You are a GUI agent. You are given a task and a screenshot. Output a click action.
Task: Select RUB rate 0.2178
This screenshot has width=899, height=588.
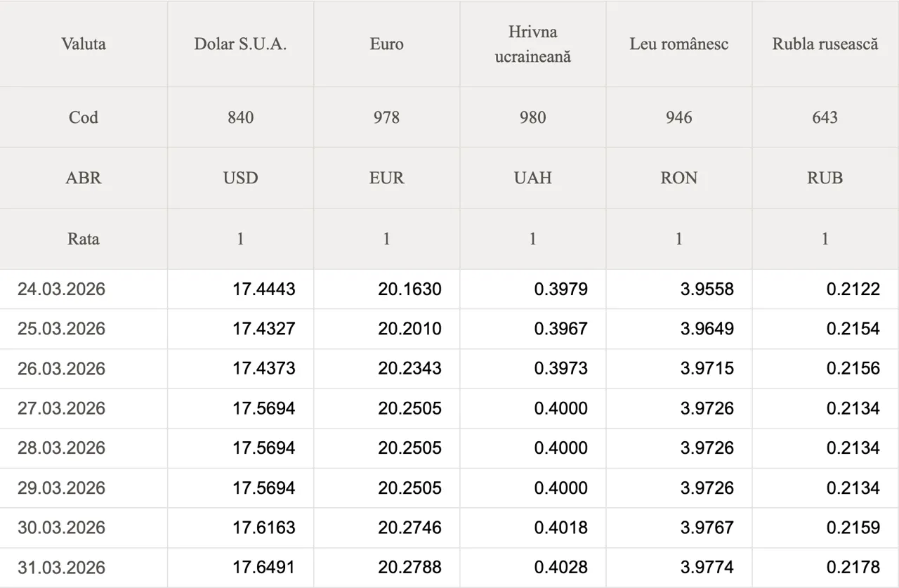pos(853,567)
